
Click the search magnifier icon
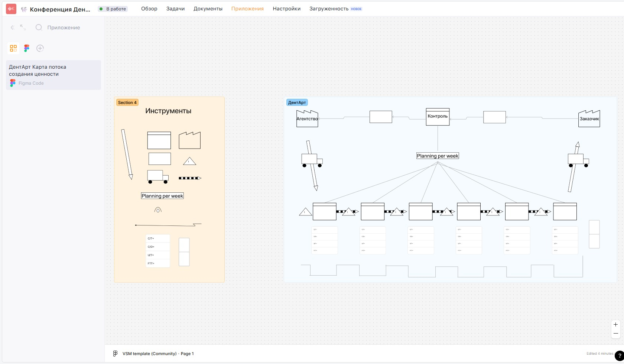pyautogui.click(x=39, y=27)
